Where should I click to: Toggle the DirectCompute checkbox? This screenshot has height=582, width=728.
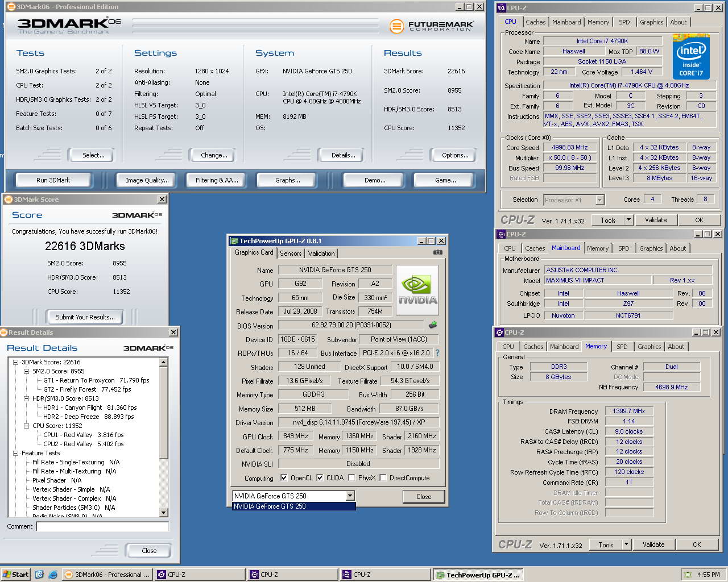(x=383, y=478)
